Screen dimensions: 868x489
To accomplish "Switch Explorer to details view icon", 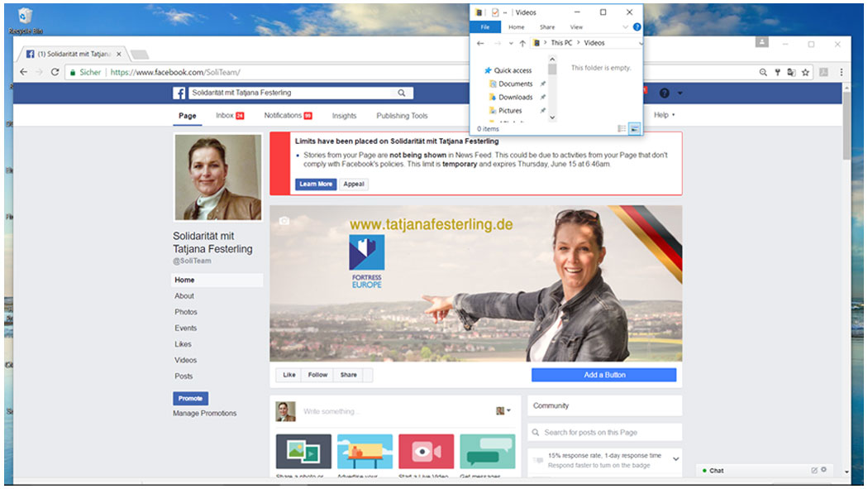I will pyautogui.click(x=622, y=128).
